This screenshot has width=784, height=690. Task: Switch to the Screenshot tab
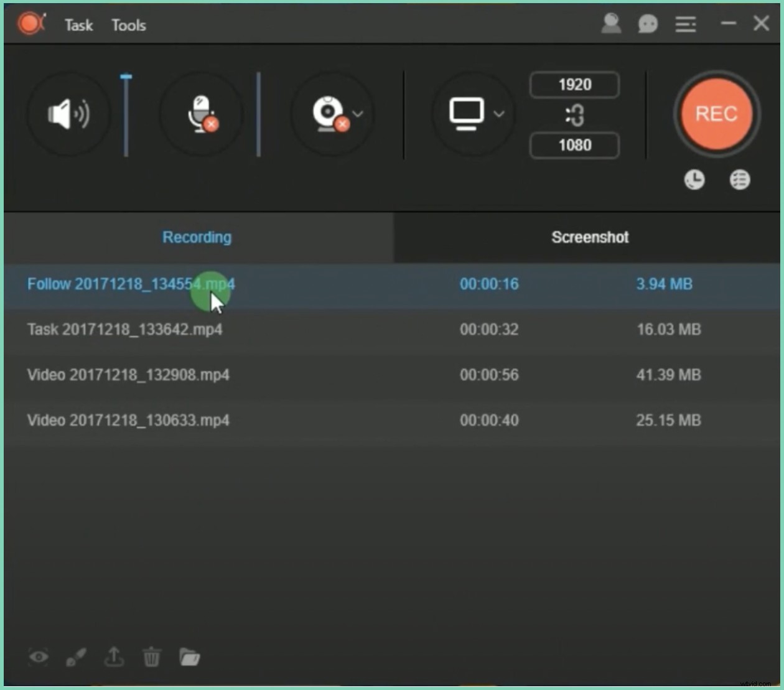coord(589,237)
